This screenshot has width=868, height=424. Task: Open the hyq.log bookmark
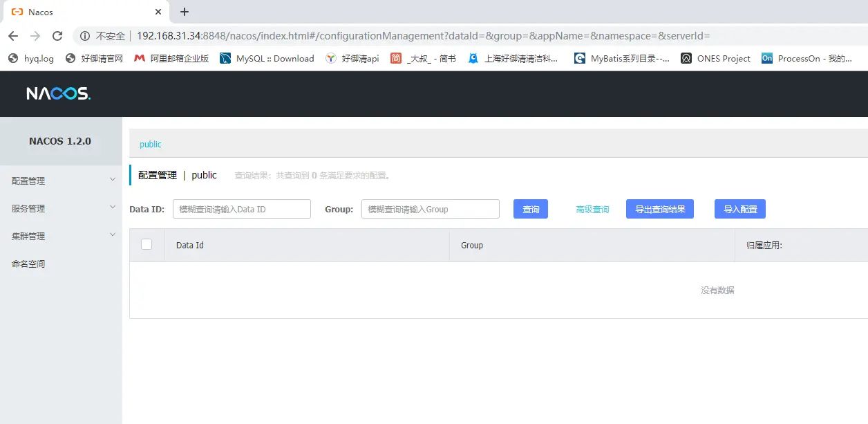pos(31,59)
